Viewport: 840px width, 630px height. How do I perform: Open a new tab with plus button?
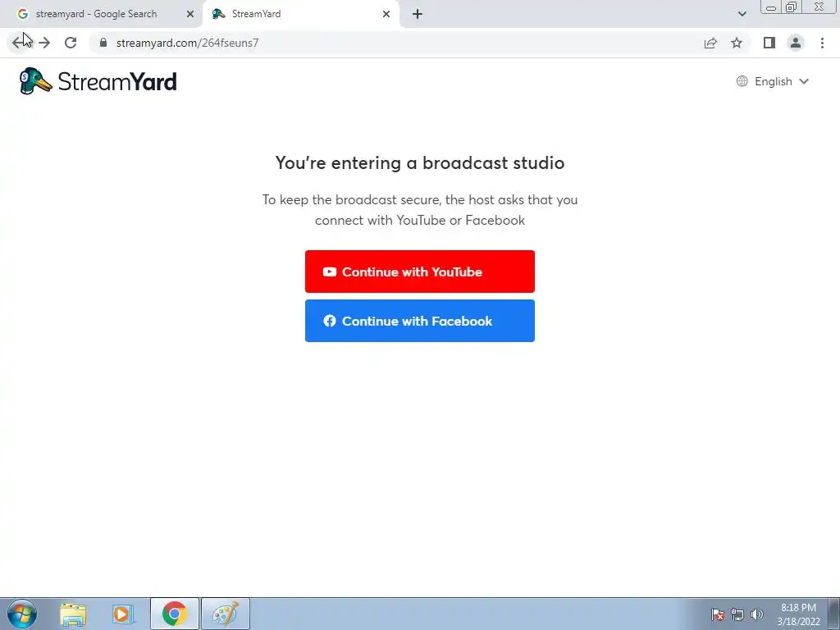coord(418,14)
